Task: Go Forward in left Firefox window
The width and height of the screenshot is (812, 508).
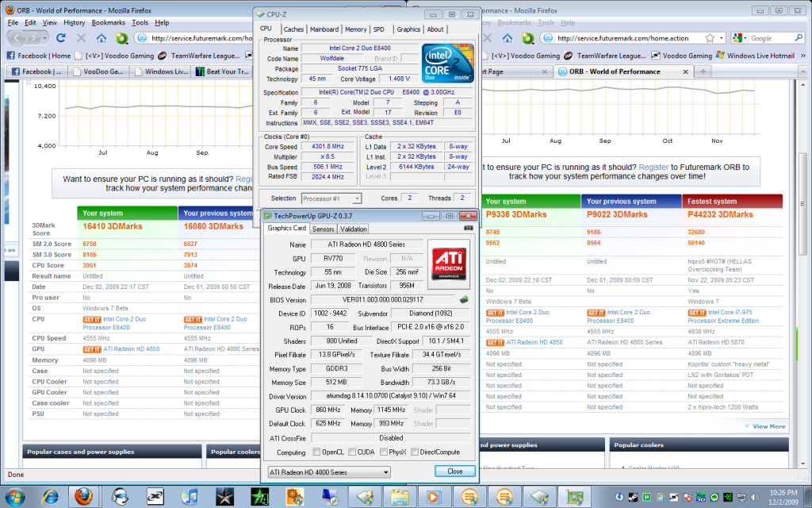Action: [x=33, y=38]
